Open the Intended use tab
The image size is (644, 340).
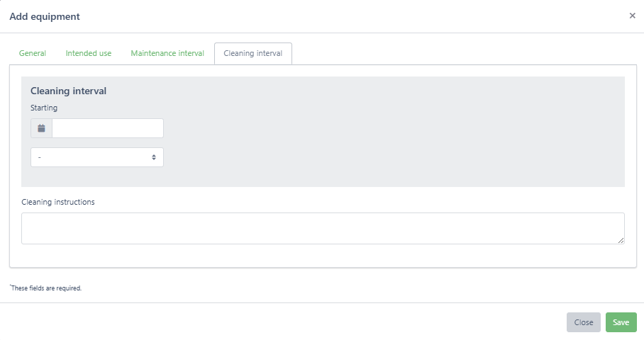pos(89,53)
